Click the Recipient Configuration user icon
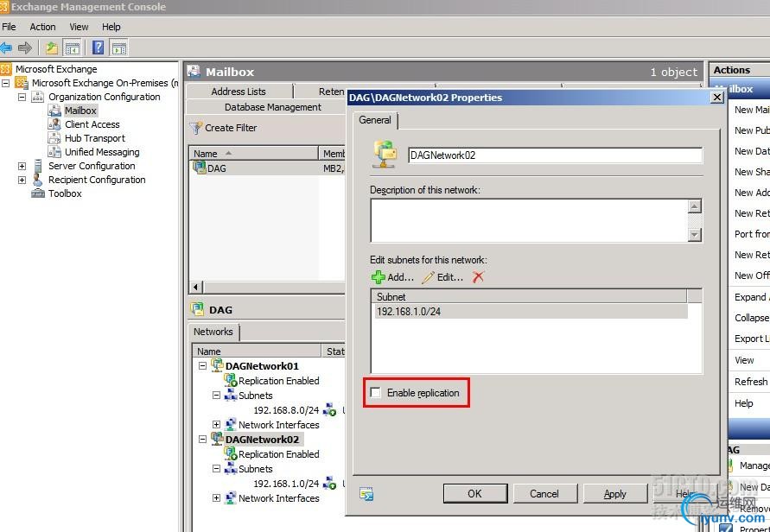This screenshot has height=532, width=770. coord(38,180)
